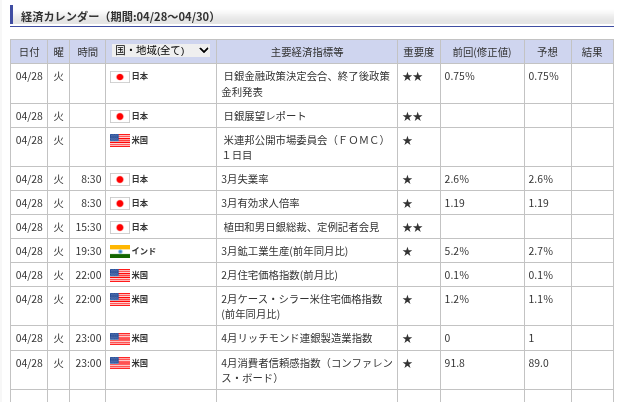The image size is (619, 402).
Task: Click the India flag icon
Action: coord(119,251)
